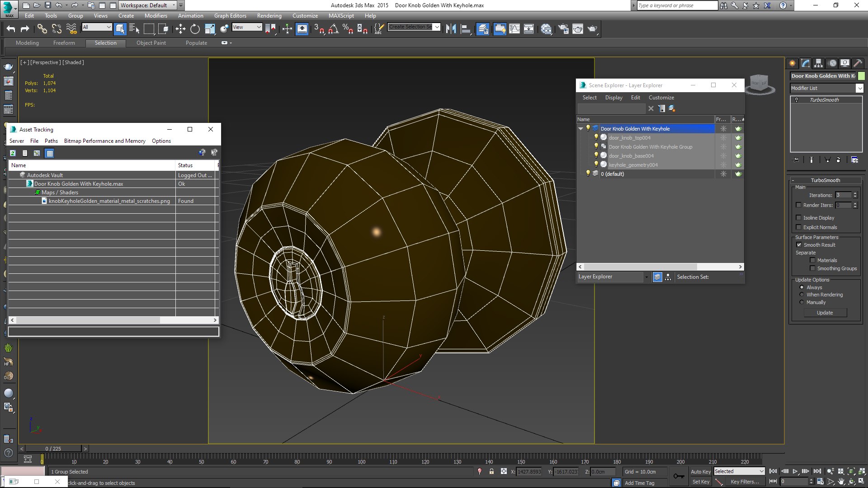The image size is (868, 488).
Task: Open Paths menu in Asset Tracking
Action: tap(51, 141)
